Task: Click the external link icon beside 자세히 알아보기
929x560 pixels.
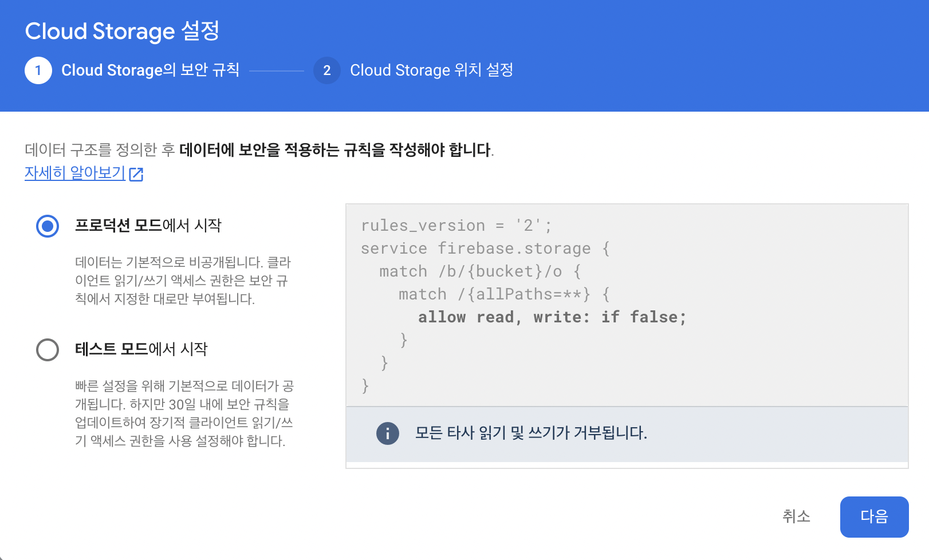Action: coord(136,174)
